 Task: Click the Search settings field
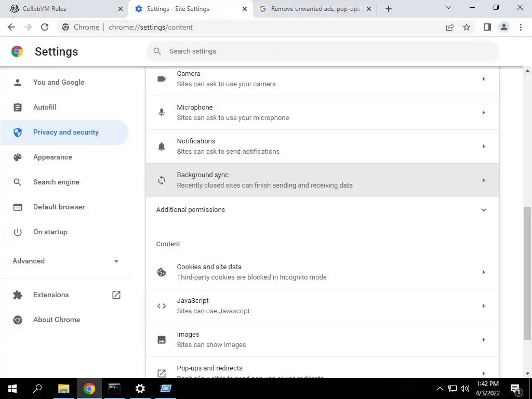tap(322, 51)
